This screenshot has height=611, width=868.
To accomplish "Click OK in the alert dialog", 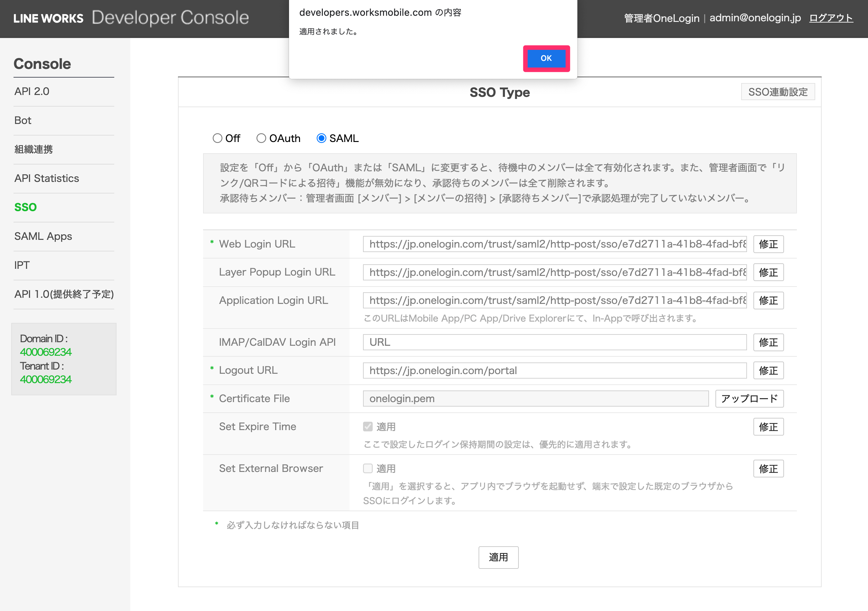I will 546,58.
